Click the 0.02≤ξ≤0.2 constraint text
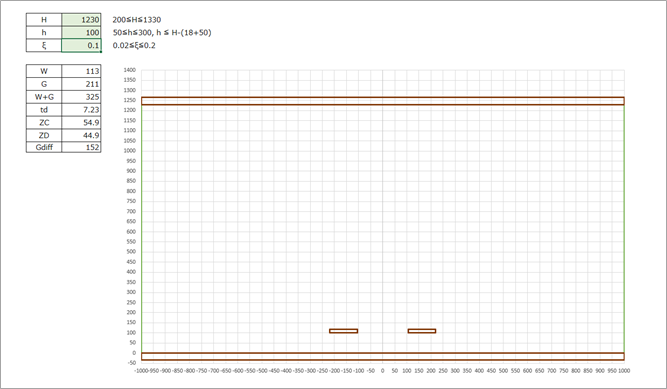The width and height of the screenshot is (667, 389). pyautogui.click(x=134, y=45)
